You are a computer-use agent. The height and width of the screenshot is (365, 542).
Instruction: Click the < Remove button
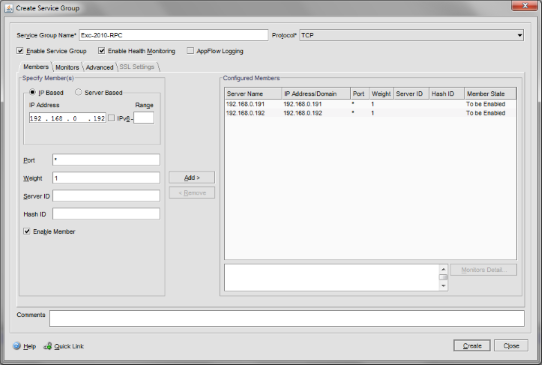click(192, 193)
